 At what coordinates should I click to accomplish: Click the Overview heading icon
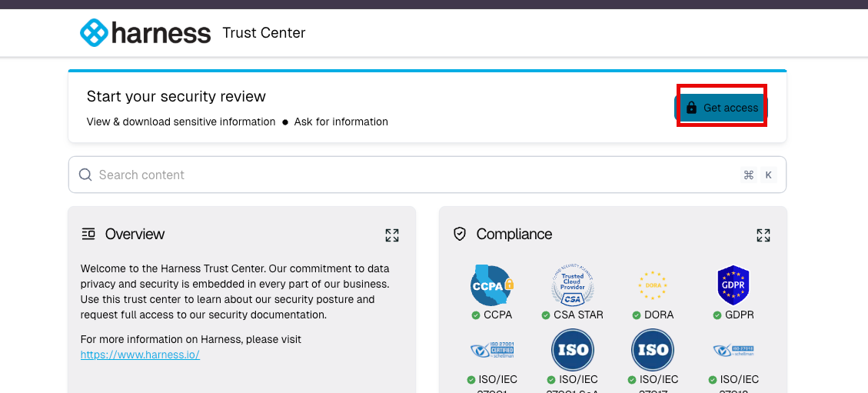point(88,234)
